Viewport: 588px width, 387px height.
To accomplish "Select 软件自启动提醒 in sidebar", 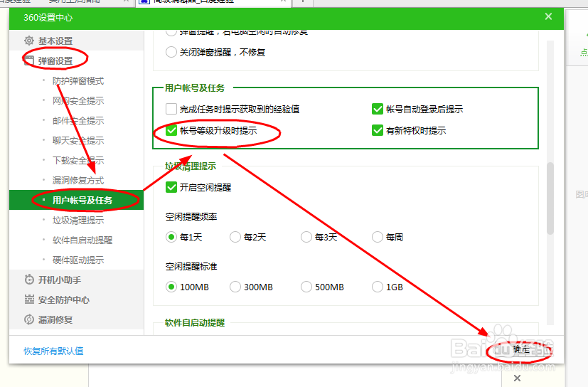I will pos(82,240).
